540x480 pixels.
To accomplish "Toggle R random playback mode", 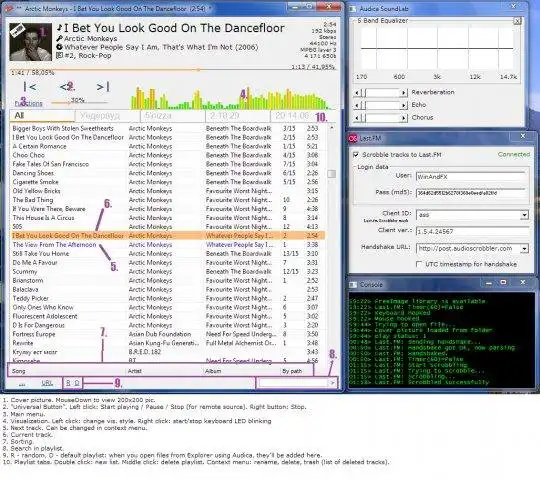I will (68, 383).
